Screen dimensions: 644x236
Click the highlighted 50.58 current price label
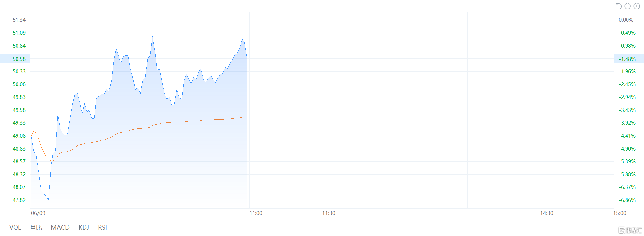pyautogui.click(x=19, y=59)
